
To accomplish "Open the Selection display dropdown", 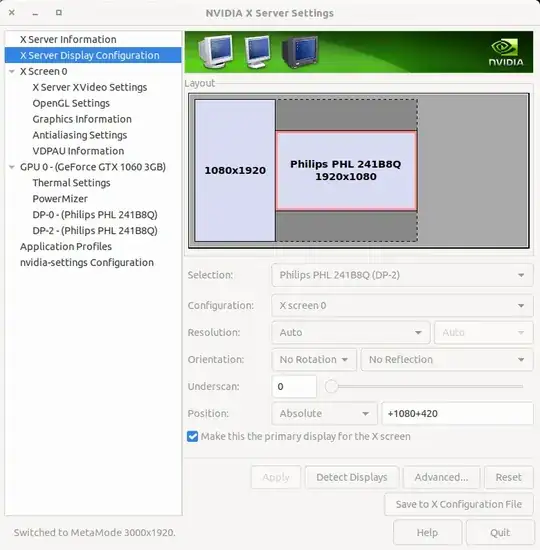I will [402, 275].
